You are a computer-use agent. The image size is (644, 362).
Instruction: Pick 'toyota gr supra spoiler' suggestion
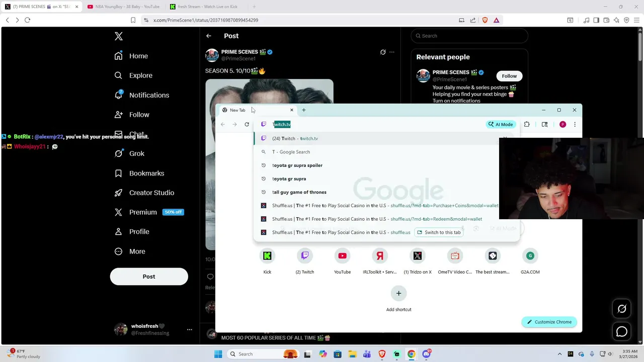point(386,165)
